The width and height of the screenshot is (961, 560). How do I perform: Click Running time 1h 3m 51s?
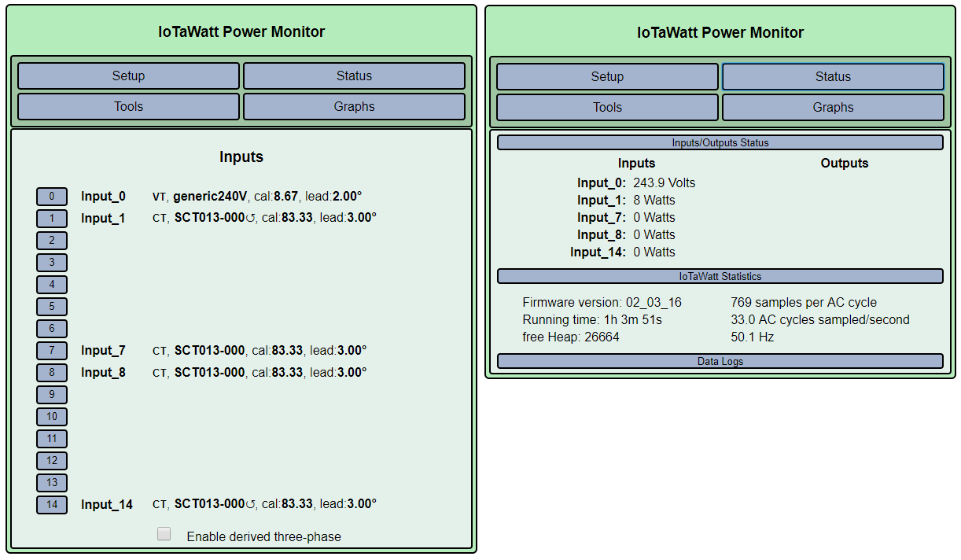coord(592,320)
